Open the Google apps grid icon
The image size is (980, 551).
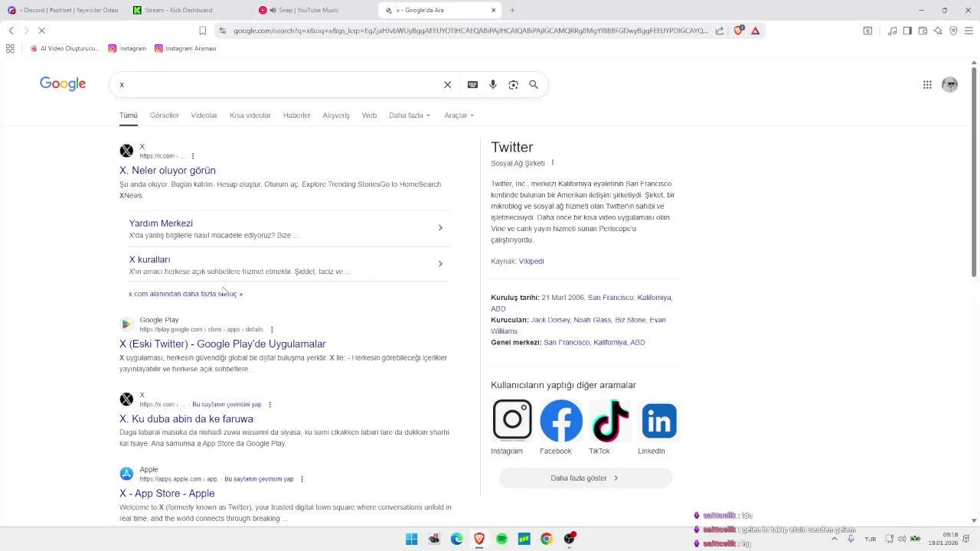(x=927, y=85)
